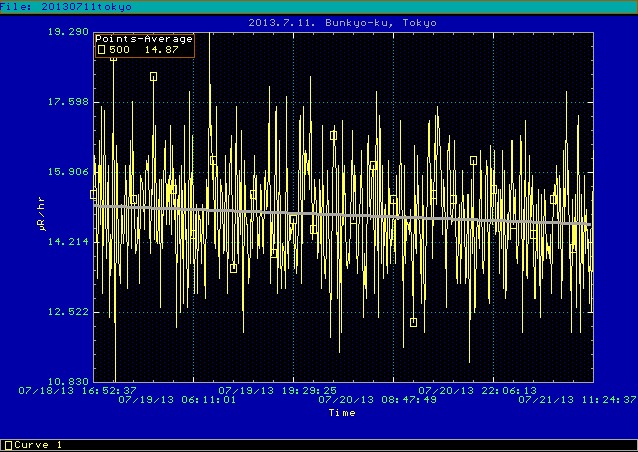This screenshot has height=452, width=638.
Task: Toggle the Curve 1 checkbox
Action: coord(8,444)
